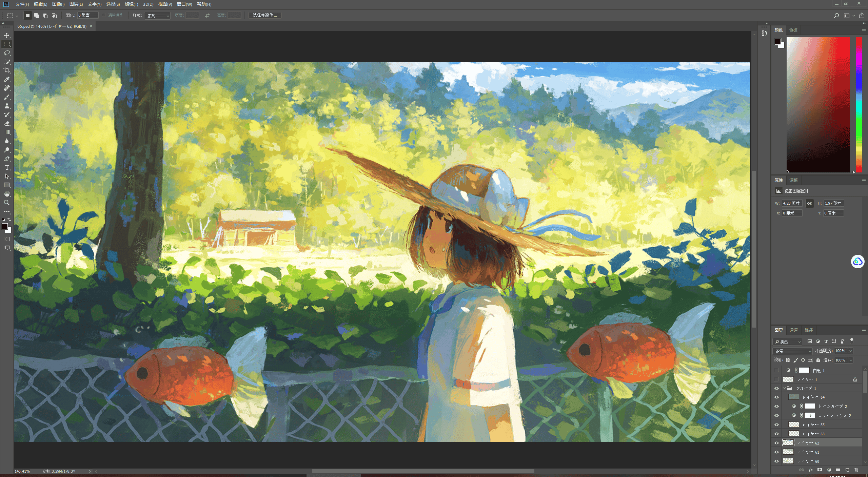The width and height of the screenshot is (868, 477).
Task: Toggle visibility of グループ 1 group
Action: [776, 388]
